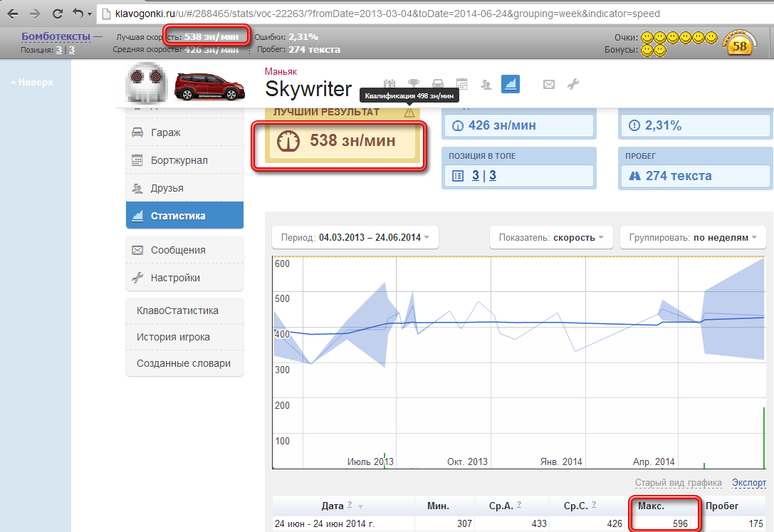The image size is (774, 532).
Task: Go back with the browser back arrow
Action: point(12,14)
